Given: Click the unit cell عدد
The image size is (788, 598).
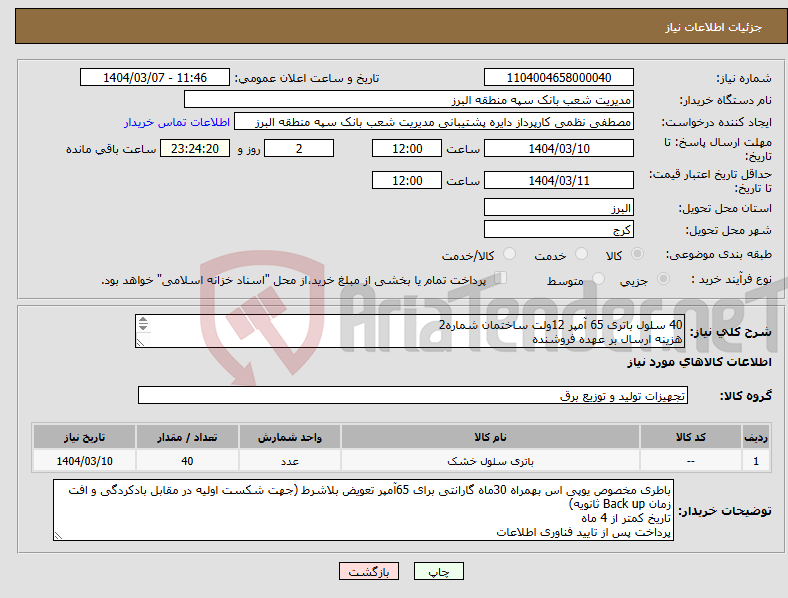Looking at the screenshot, I should [290, 461].
